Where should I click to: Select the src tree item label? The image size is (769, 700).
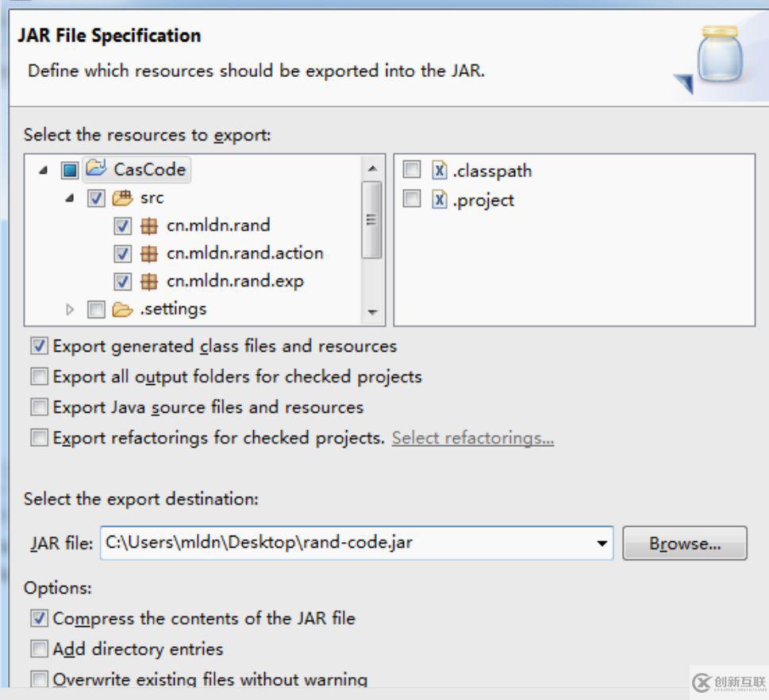152,198
